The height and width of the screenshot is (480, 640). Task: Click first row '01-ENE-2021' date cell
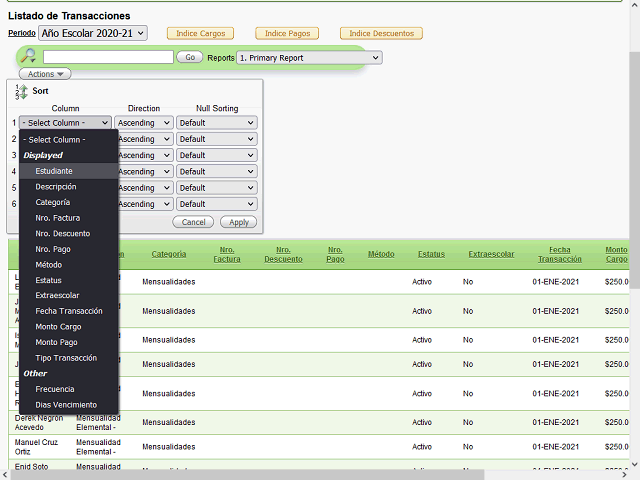click(x=556, y=282)
